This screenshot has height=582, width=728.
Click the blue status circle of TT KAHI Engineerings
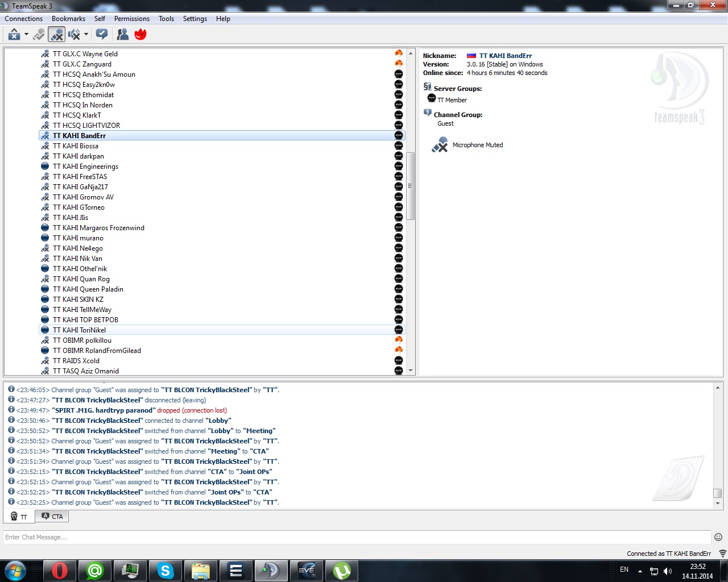click(x=45, y=167)
